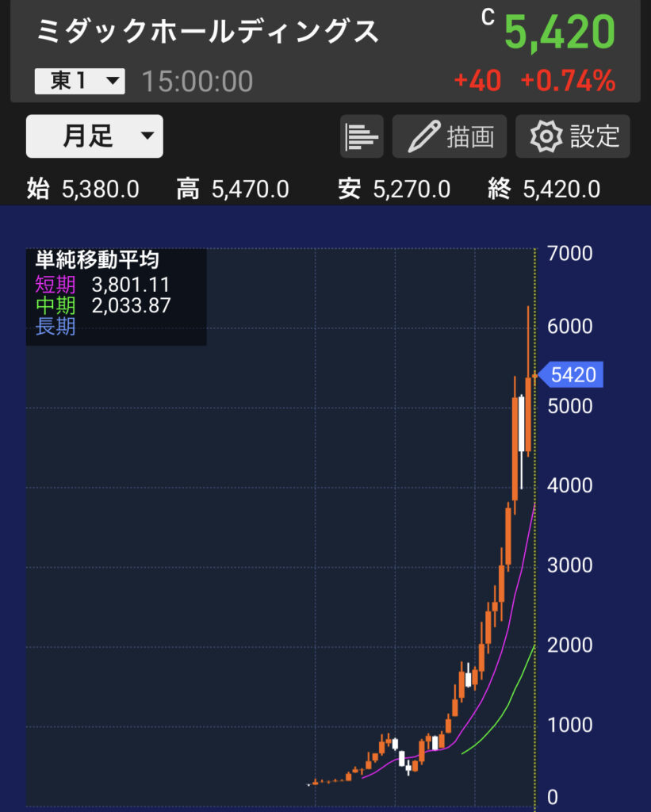Tap the ミダックホールディングス stock name
Viewport: 651px width, 812px height.
[x=208, y=31]
